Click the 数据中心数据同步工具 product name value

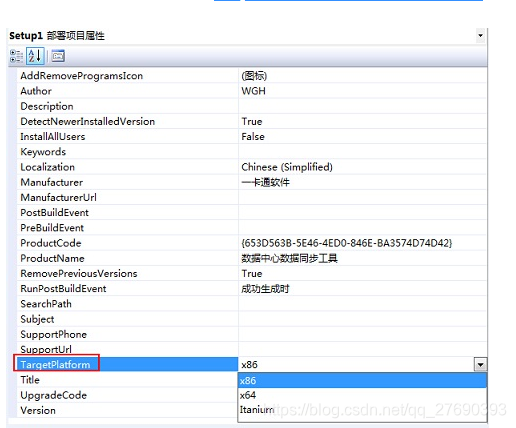tap(289, 258)
